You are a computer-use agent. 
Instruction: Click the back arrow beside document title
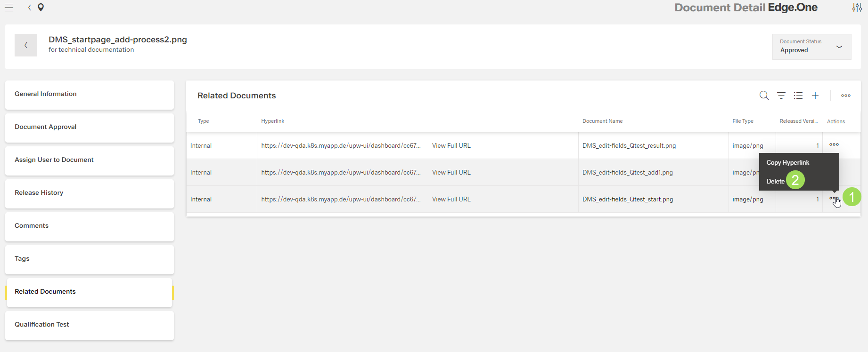point(26,45)
